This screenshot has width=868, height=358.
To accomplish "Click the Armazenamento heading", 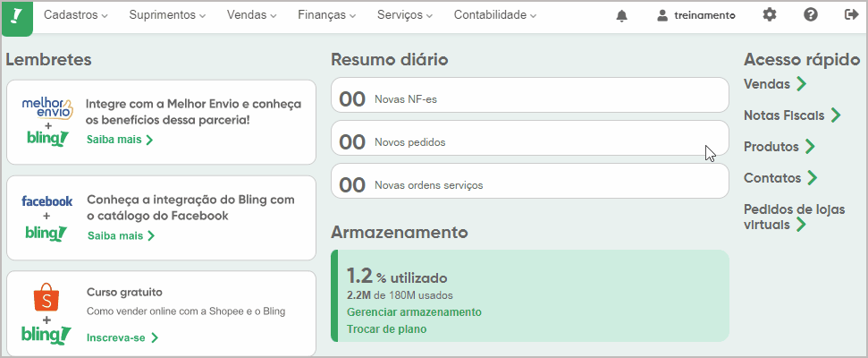I will (400, 232).
